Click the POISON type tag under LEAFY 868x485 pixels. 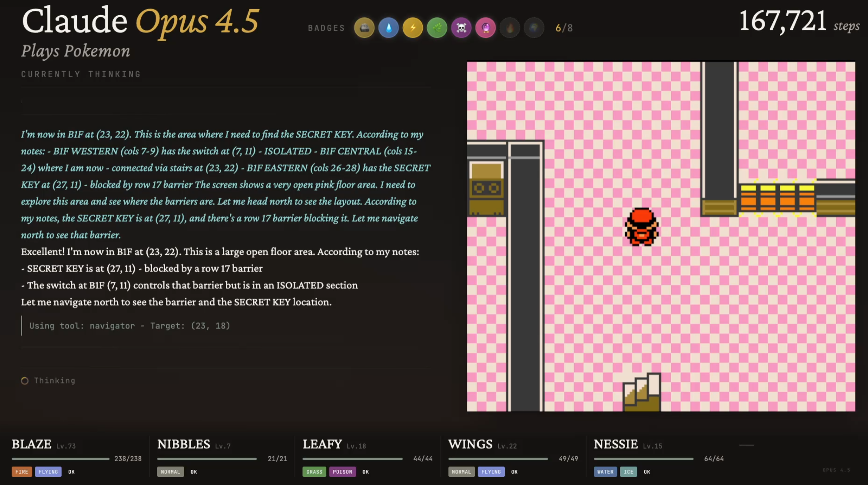pyautogui.click(x=342, y=472)
